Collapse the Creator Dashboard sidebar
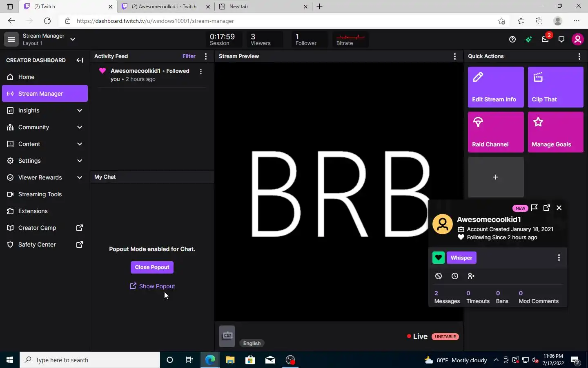 (80, 60)
